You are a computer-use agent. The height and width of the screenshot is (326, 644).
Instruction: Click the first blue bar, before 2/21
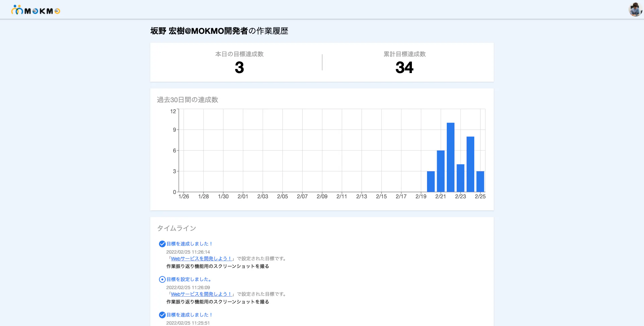click(x=431, y=182)
